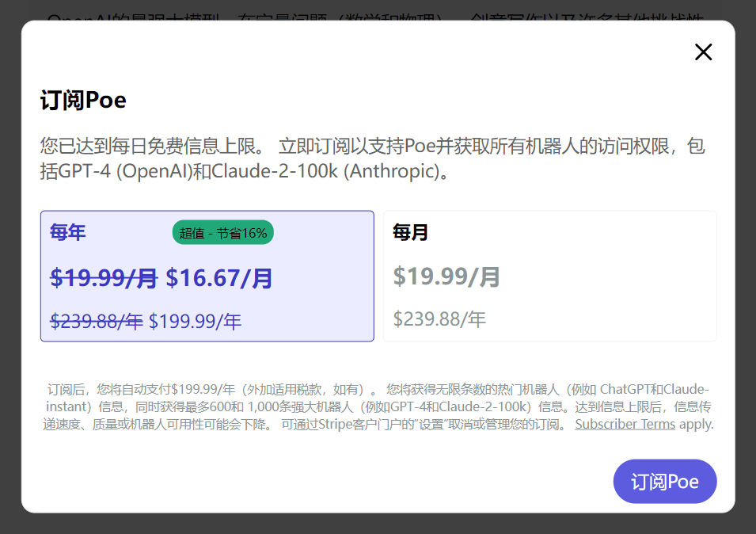
Task: Click the strikethrough $19.99/月 price in yearly plan
Action: tap(104, 278)
